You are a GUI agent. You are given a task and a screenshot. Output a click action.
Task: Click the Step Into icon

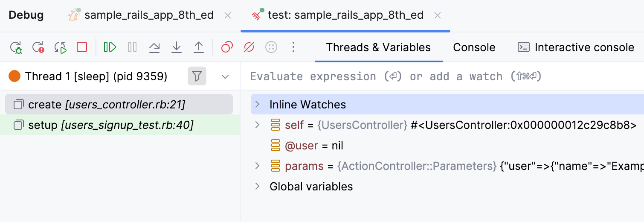click(177, 47)
